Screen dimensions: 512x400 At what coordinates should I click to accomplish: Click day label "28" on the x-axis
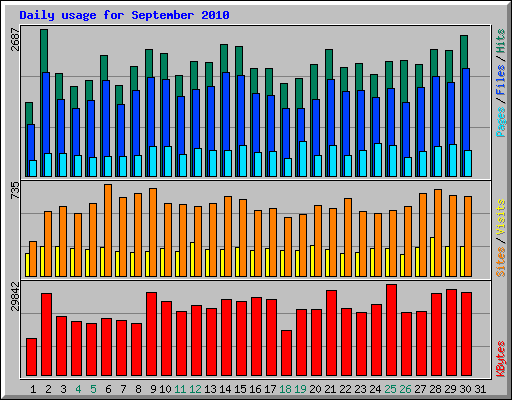[x=435, y=389]
